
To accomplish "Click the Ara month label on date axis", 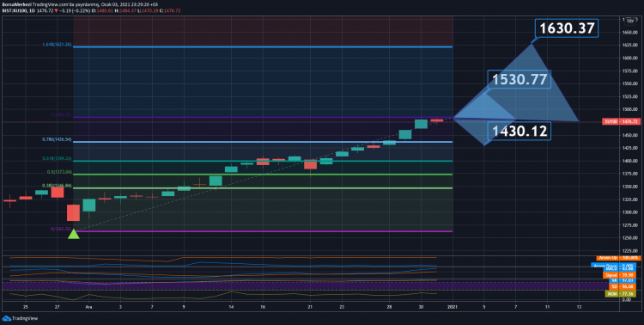I will click(88, 307).
